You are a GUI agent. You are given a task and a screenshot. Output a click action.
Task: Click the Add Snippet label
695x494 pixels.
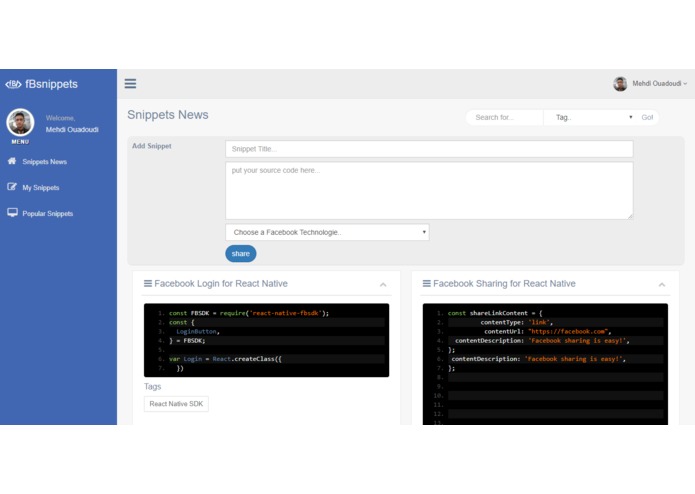point(152,146)
